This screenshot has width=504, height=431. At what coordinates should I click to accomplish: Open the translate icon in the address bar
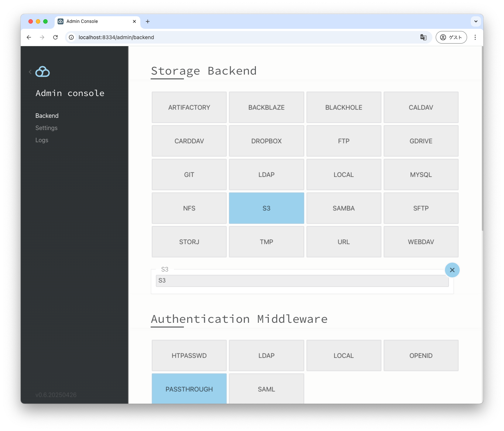pyautogui.click(x=423, y=37)
